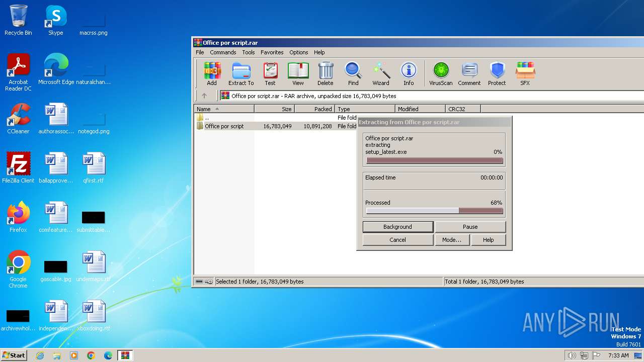
Task: Select the FileZilla Client desktop icon
Action: tap(18, 168)
